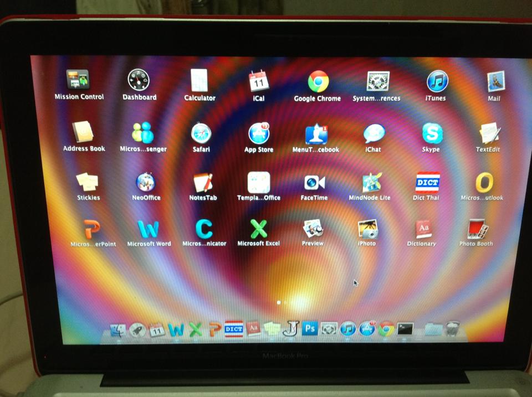Launch the Dashboard app
The height and width of the screenshot is (397, 532).
pyautogui.click(x=139, y=80)
